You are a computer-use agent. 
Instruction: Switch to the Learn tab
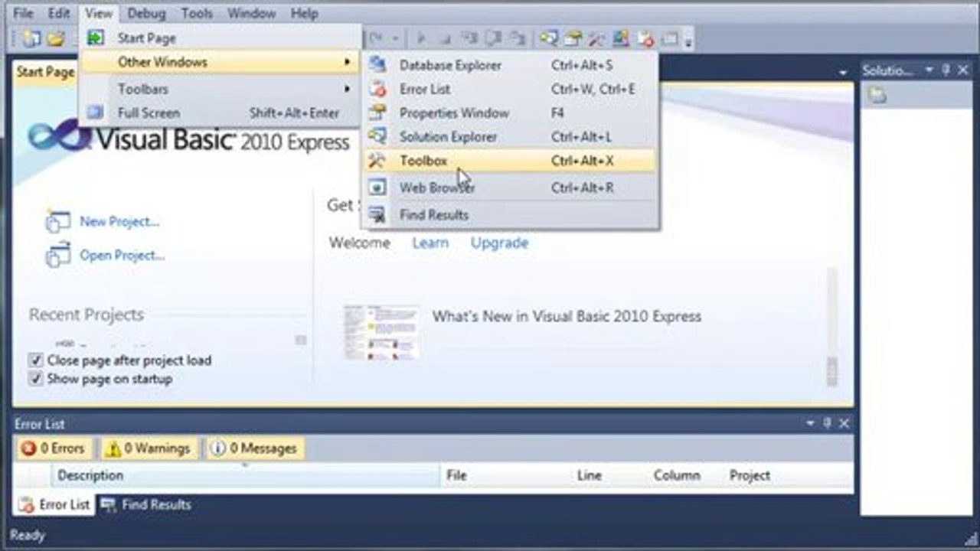[x=430, y=243]
